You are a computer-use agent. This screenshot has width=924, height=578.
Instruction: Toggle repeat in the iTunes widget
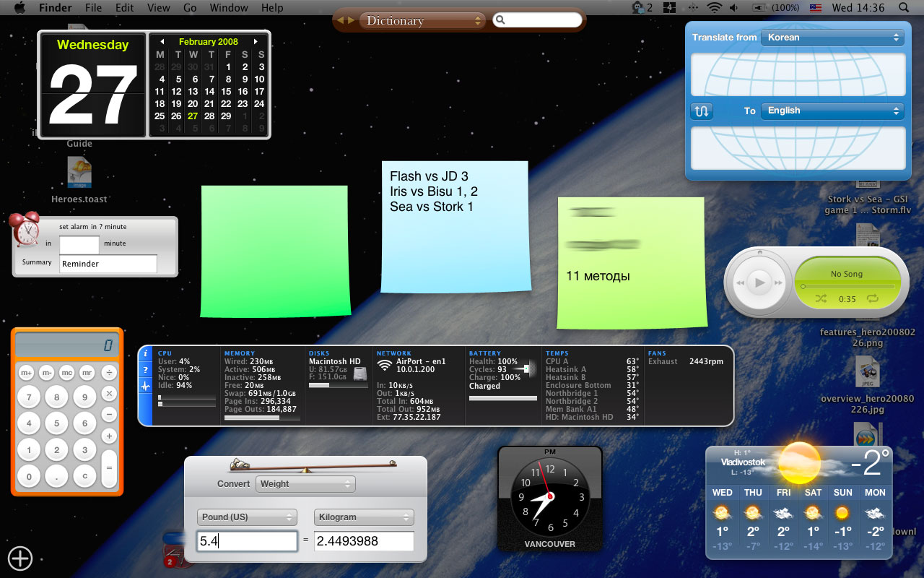click(x=873, y=298)
